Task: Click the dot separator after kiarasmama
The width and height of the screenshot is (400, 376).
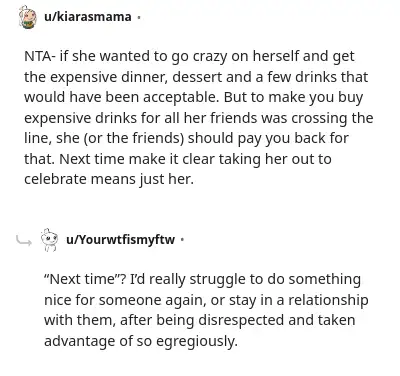Action: click(x=138, y=17)
